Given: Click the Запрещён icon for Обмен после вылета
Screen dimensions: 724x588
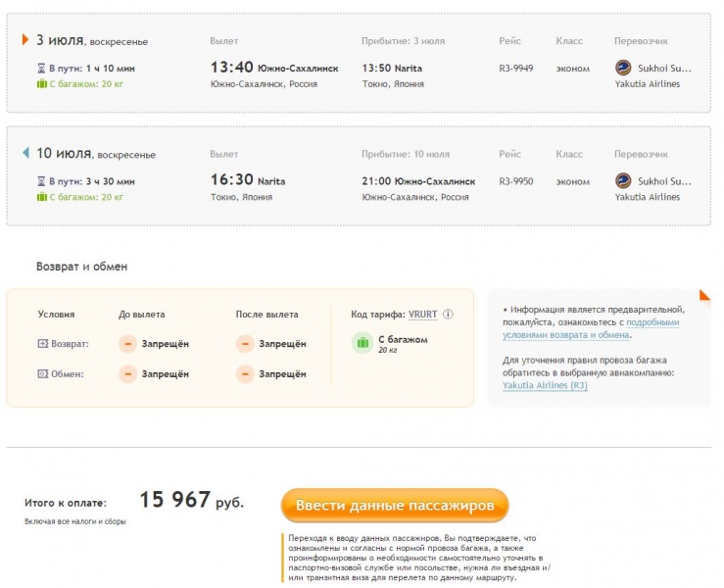Looking at the screenshot, I should point(245,373).
